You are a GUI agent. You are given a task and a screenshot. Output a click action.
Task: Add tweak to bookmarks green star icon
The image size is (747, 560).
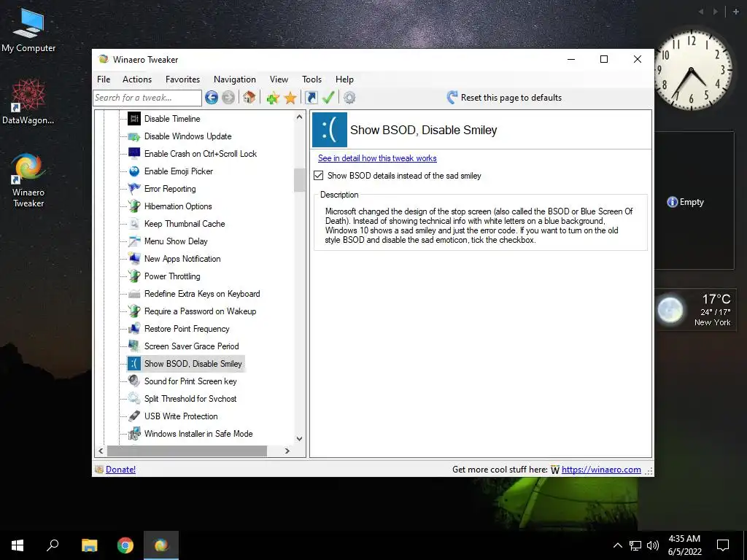click(273, 98)
